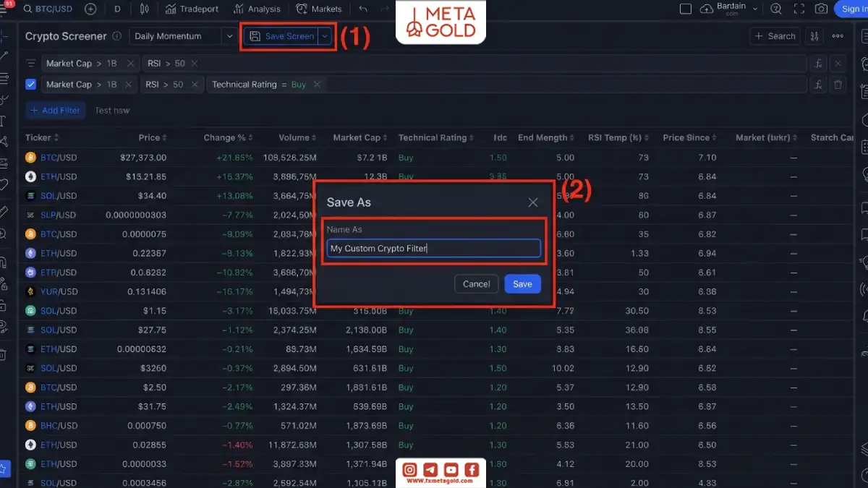Click the square layout icon
The image size is (868, 488).
686,9
